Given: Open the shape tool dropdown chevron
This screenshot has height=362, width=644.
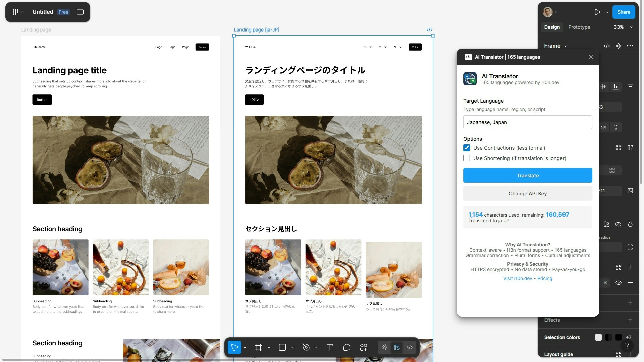Looking at the screenshot, I should (x=292, y=347).
